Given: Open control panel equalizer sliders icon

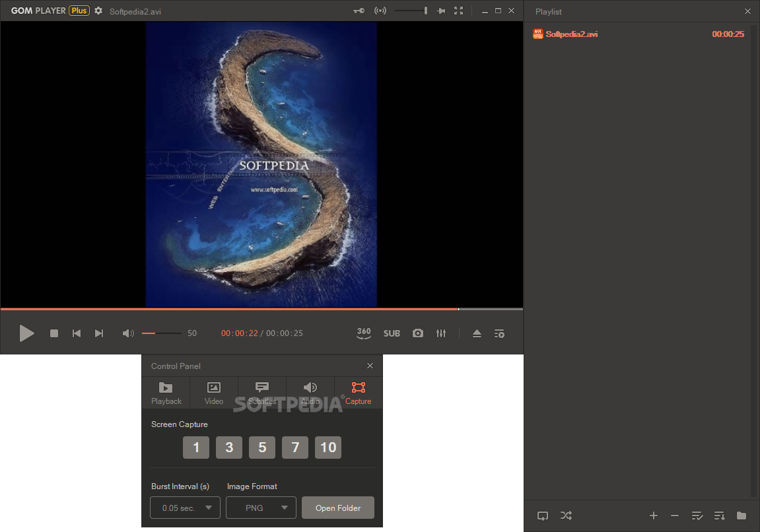Looking at the screenshot, I should 441,333.
